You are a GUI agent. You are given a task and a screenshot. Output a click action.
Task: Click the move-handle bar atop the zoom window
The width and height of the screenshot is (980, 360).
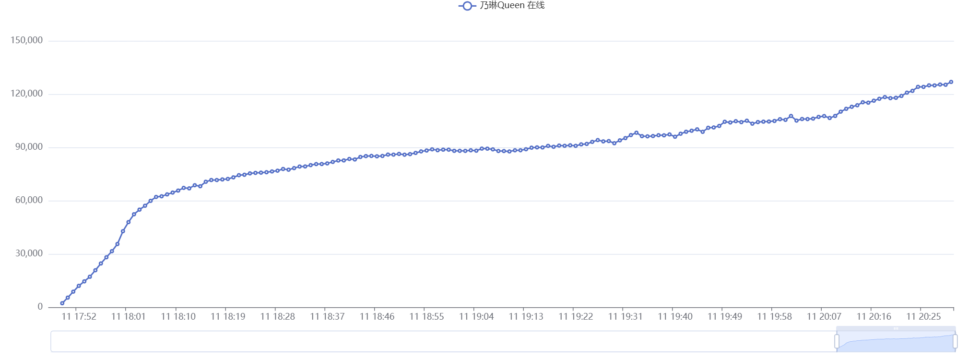(896, 328)
